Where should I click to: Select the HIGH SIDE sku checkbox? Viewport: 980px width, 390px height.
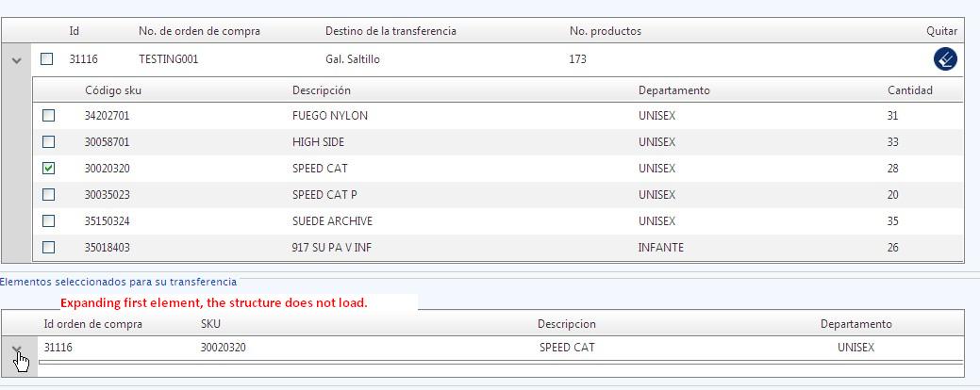(x=49, y=142)
